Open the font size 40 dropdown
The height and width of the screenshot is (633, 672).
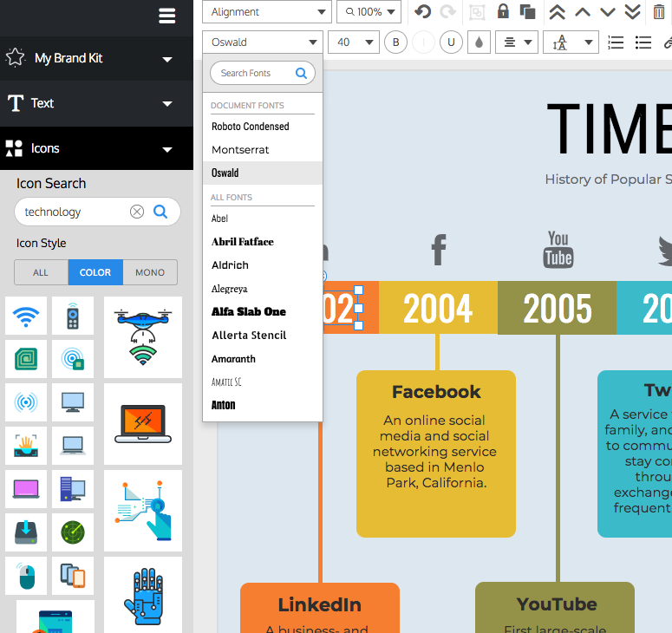[354, 42]
